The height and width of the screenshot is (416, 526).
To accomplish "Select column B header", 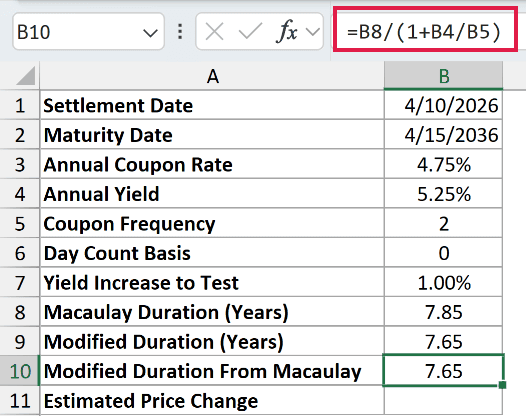I will pyautogui.click(x=443, y=76).
